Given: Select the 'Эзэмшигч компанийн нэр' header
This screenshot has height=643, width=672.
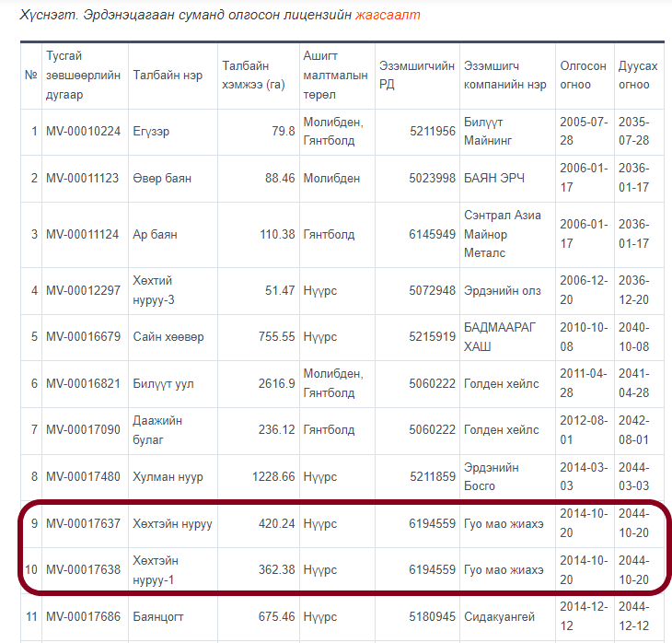Looking at the screenshot, I should (504, 75).
